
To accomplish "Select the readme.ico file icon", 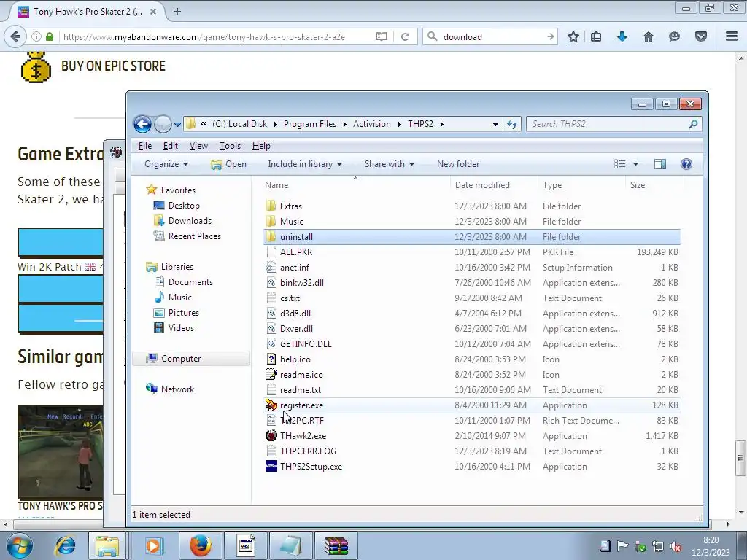I will tap(271, 375).
